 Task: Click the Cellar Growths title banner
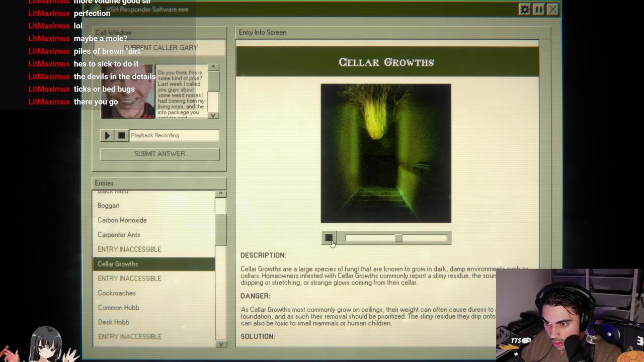[x=387, y=62]
